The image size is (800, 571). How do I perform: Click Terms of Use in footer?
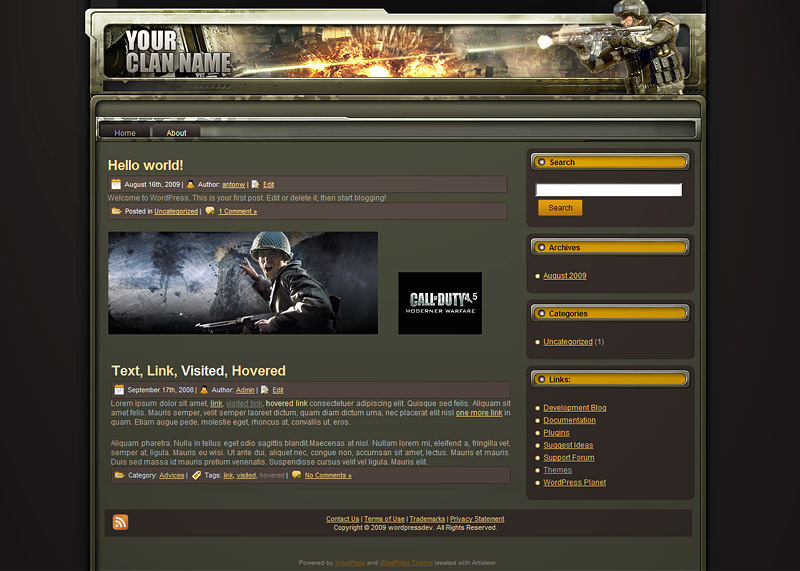tap(384, 519)
